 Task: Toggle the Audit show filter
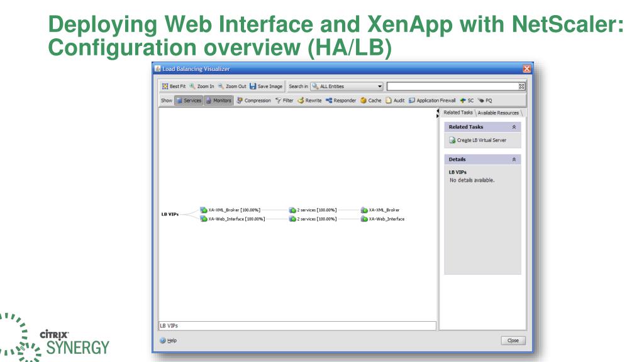[x=395, y=101]
